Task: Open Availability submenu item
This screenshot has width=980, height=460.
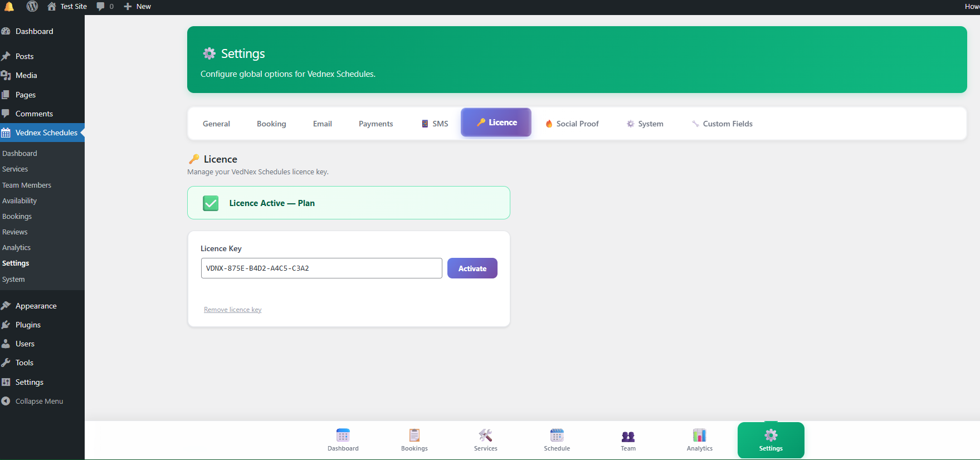Action: [19, 200]
